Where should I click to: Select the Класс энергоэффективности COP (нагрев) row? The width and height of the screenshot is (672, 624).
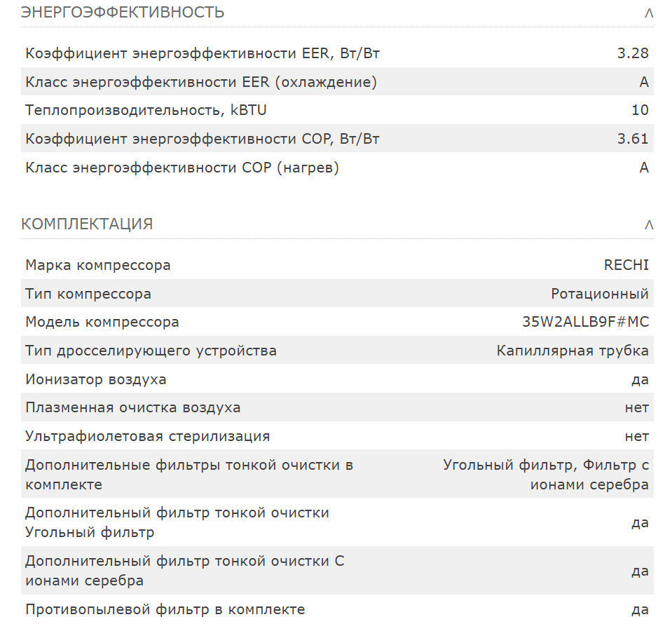(337, 168)
